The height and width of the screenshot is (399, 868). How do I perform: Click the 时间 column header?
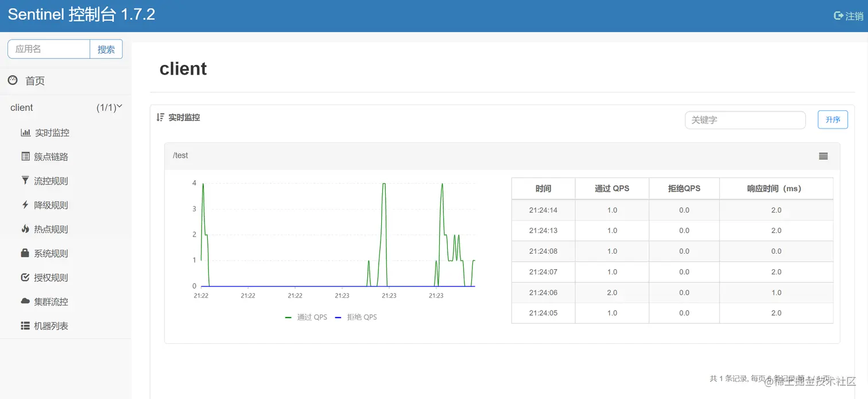point(543,188)
